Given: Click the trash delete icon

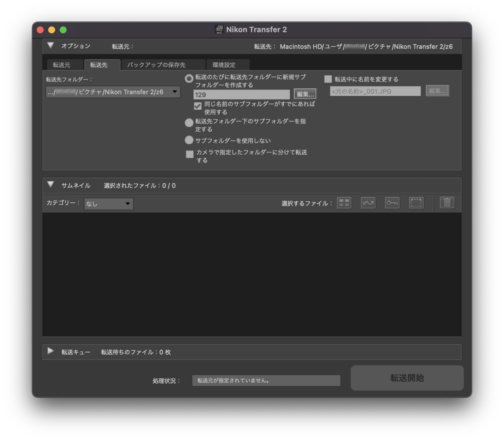Looking at the screenshot, I should coord(447,203).
